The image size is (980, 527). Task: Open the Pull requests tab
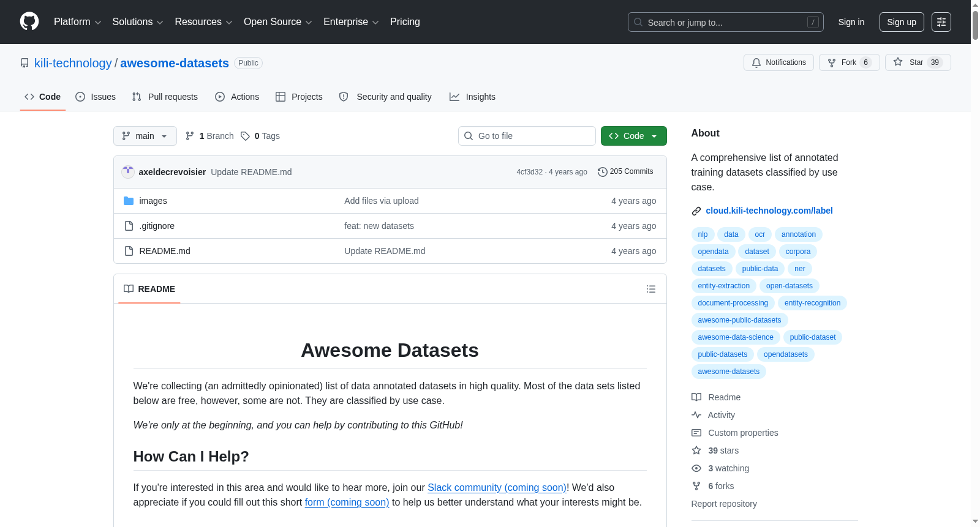[165, 97]
